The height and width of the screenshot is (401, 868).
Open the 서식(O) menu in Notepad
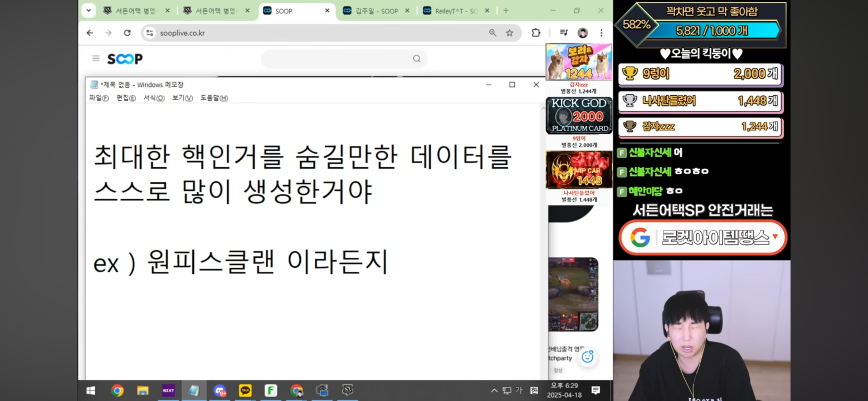154,98
